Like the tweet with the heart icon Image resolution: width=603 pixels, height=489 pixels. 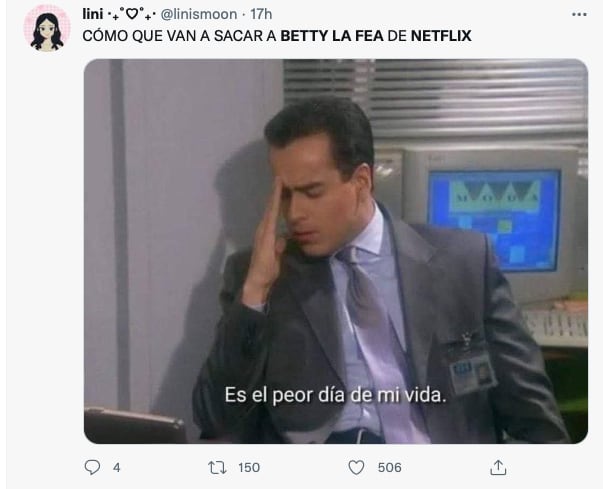pyautogui.click(x=356, y=467)
